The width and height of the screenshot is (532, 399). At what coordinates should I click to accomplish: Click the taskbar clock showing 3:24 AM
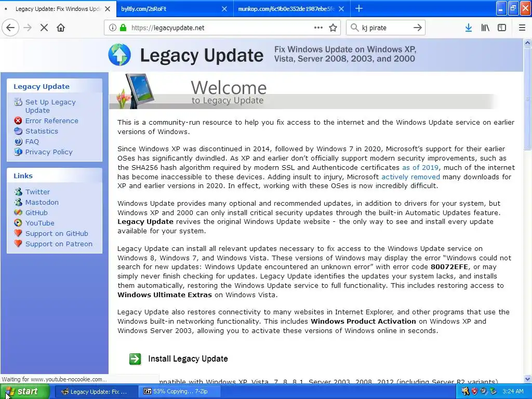tap(513, 391)
